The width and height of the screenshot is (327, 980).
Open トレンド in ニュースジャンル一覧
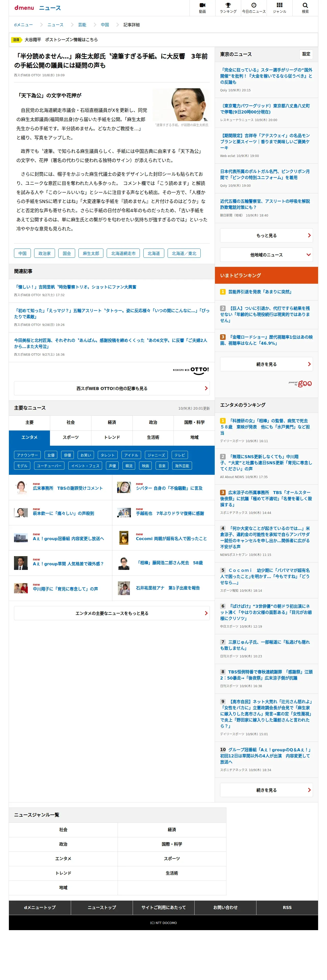(x=63, y=873)
